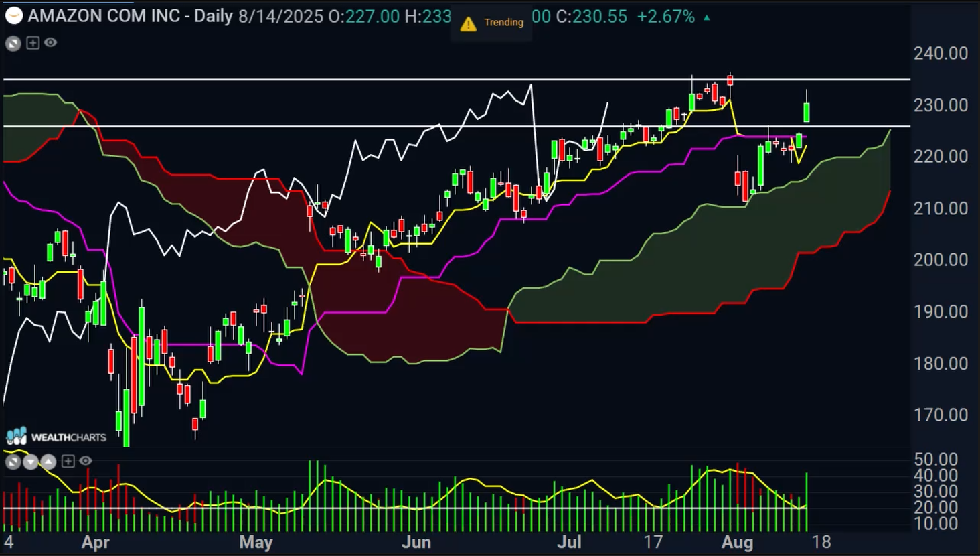Click the Trending alert label
The height and width of the screenshot is (556, 980).
503,22
